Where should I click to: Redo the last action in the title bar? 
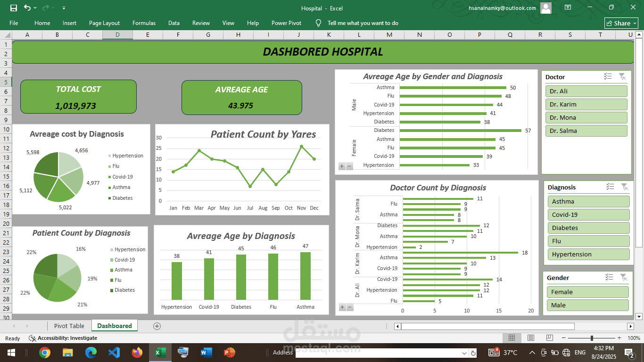pyautogui.click(x=46, y=8)
